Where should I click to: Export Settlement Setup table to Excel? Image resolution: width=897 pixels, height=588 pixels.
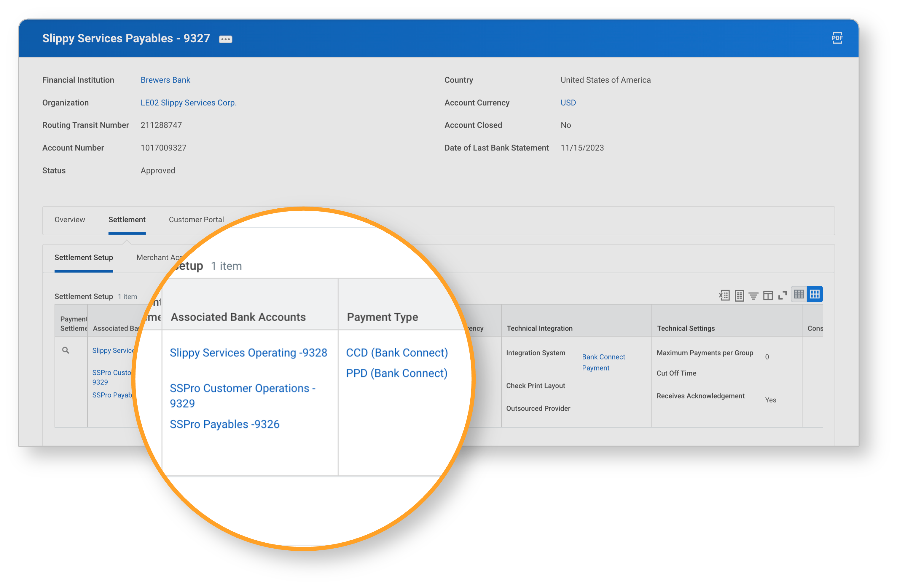[724, 295]
